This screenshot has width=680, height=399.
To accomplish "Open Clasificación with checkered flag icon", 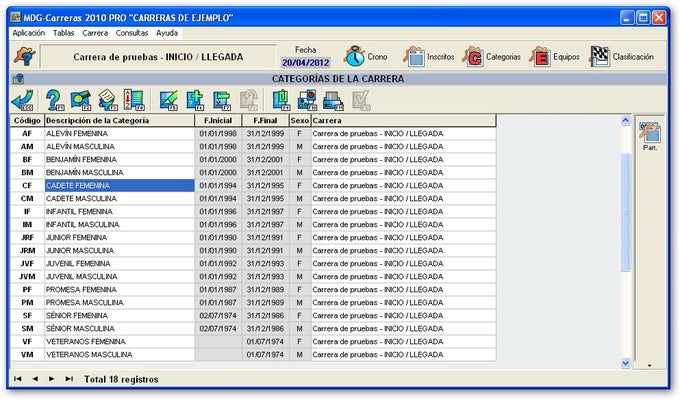I will click(x=622, y=56).
